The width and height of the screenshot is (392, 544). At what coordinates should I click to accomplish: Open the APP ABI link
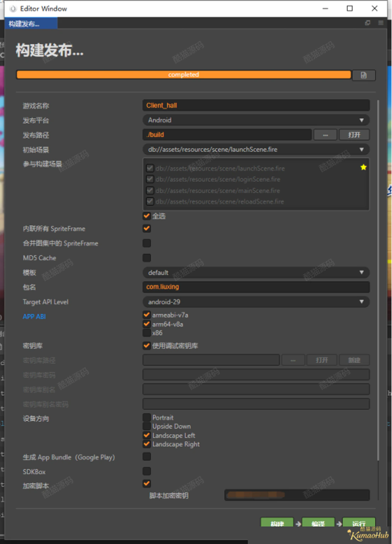(x=34, y=317)
